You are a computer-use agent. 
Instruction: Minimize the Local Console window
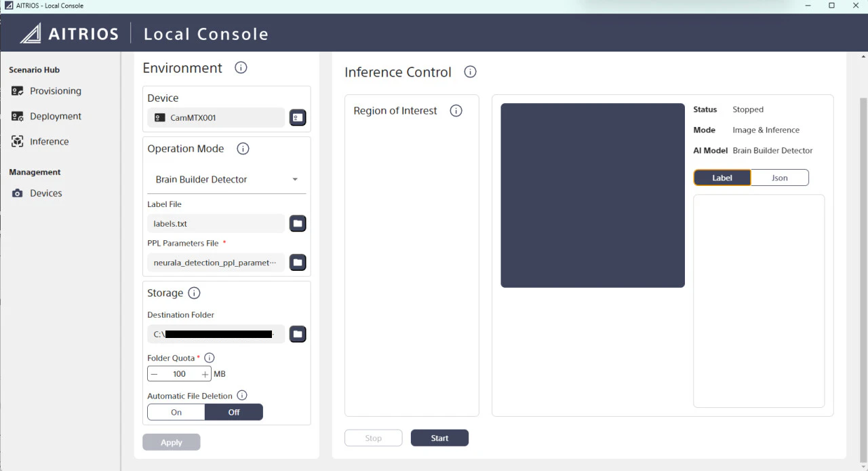(x=808, y=5)
